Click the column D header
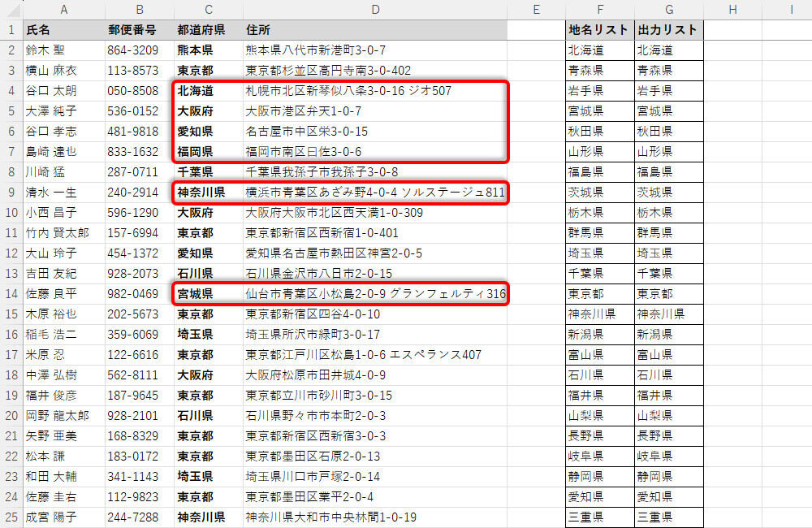The width and height of the screenshot is (812, 528). (x=374, y=9)
